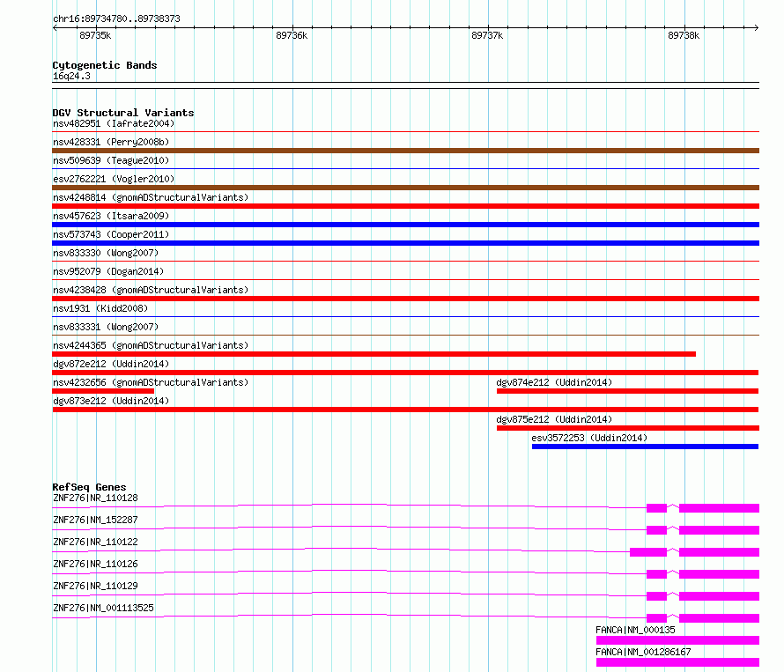The height and width of the screenshot is (672, 784).
Task: Click the esv3572253 (Uddin2014) label
Action: click(x=589, y=438)
